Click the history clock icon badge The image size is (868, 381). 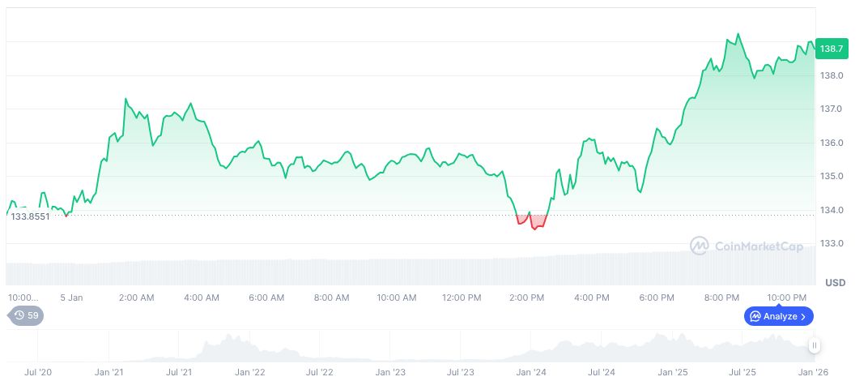tap(19, 315)
